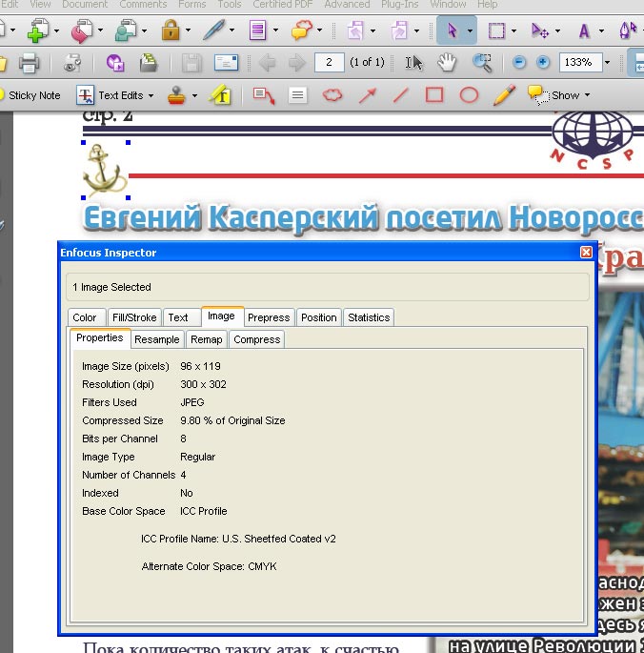Open the Create PDF dropdown arrow
The image size is (644, 653).
(56, 31)
